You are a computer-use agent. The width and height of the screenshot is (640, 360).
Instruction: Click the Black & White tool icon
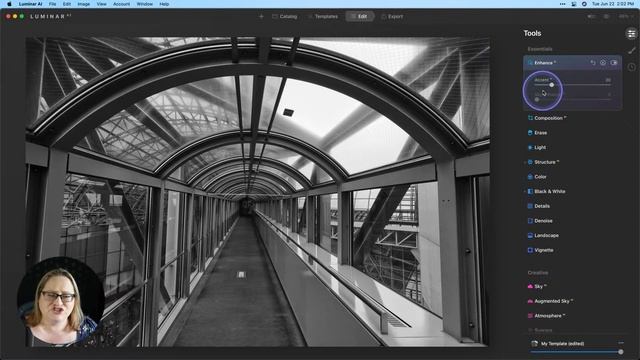[x=530, y=191]
